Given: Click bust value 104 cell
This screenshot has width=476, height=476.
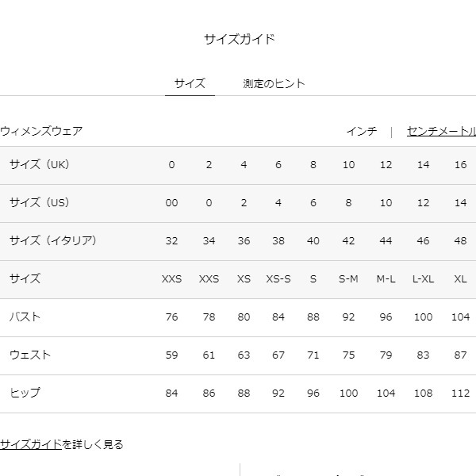Looking at the screenshot, I should point(460,317).
